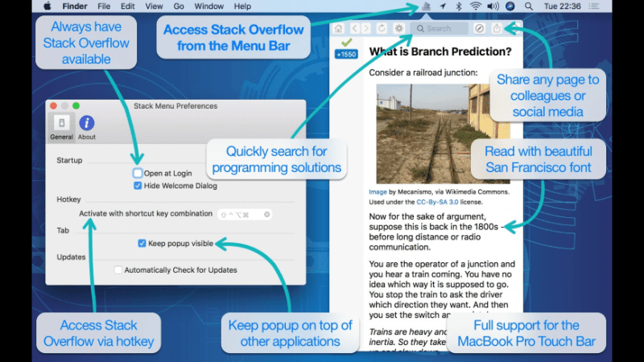
Task: Open the Help menu
Action: pyautogui.click(x=242, y=6)
